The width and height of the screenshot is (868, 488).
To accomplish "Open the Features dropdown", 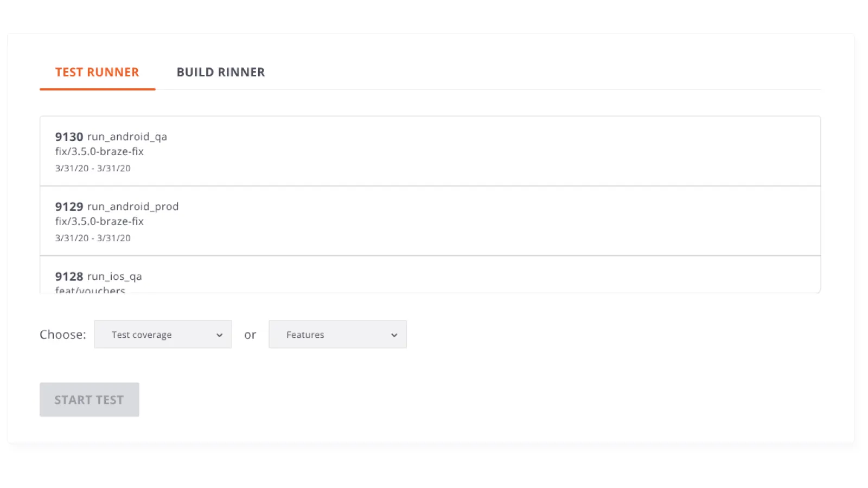I will point(337,335).
